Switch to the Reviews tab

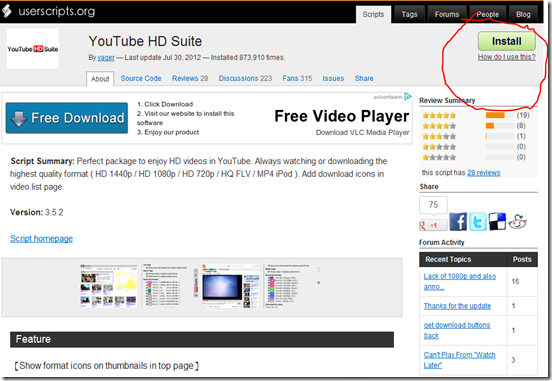(x=190, y=78)
